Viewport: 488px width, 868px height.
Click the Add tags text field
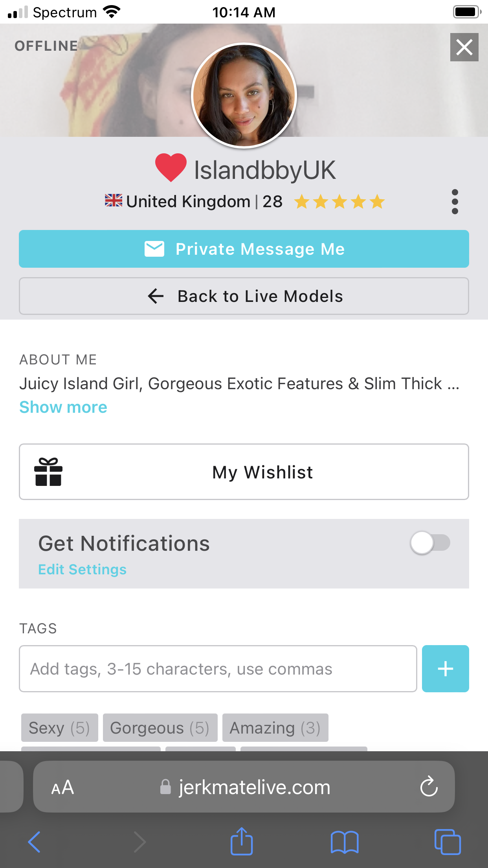point(218,669)
